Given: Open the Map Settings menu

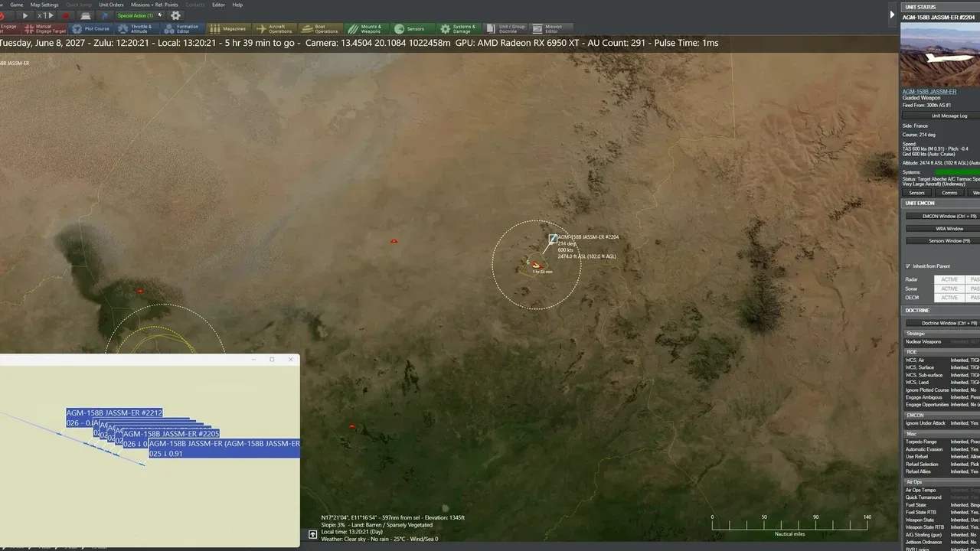Looking at the screenshot, I should point(44,5).
